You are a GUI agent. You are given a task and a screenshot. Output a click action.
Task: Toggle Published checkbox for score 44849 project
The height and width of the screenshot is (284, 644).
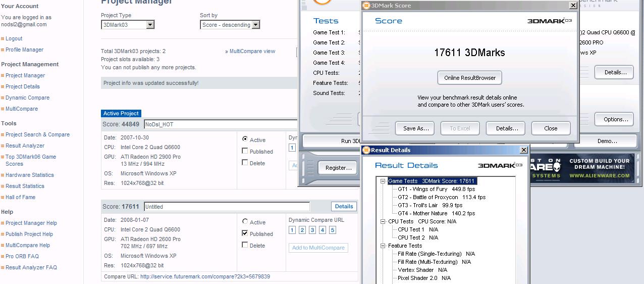[x=245, y=151]
